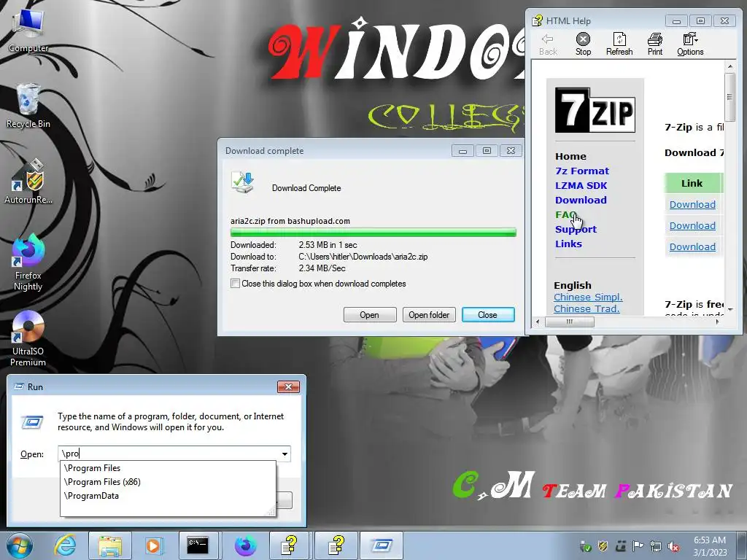Open the FAQ link

[566, 215]
